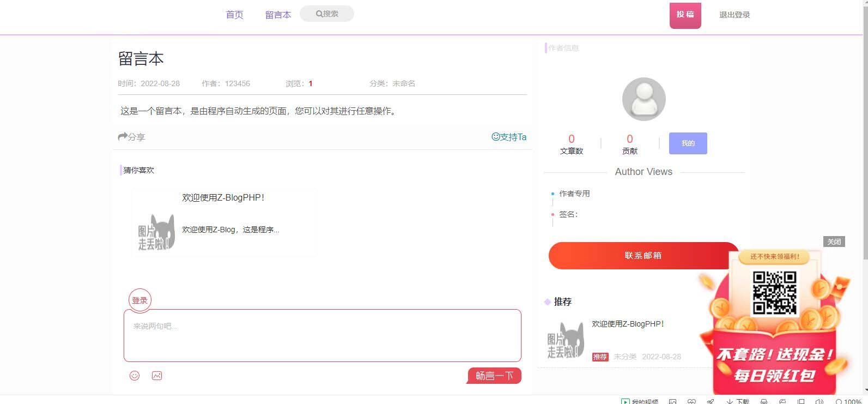The height and width of the screenshot is (404, 868).
Task: Click the 文章数 count 0
Action: (572, 138)
